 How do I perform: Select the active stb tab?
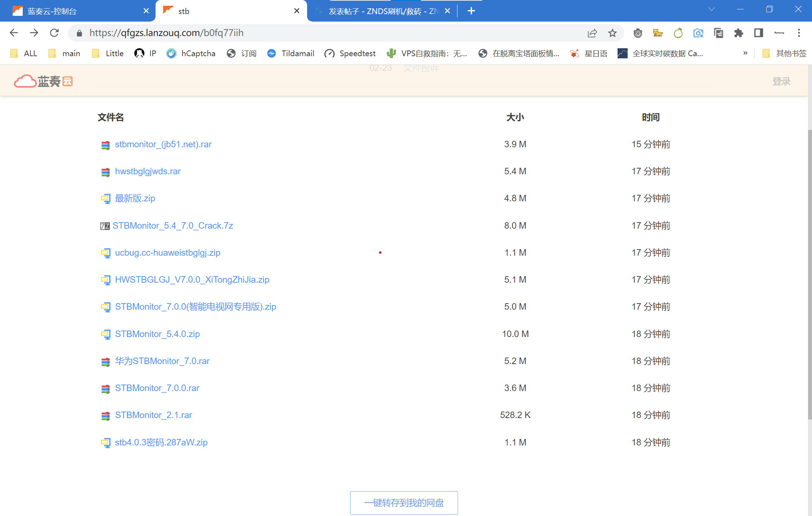click(x=230, y=11)
